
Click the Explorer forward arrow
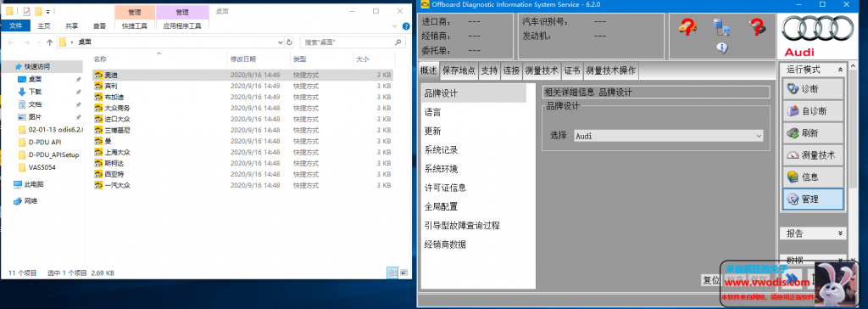(x=26, y=42)
